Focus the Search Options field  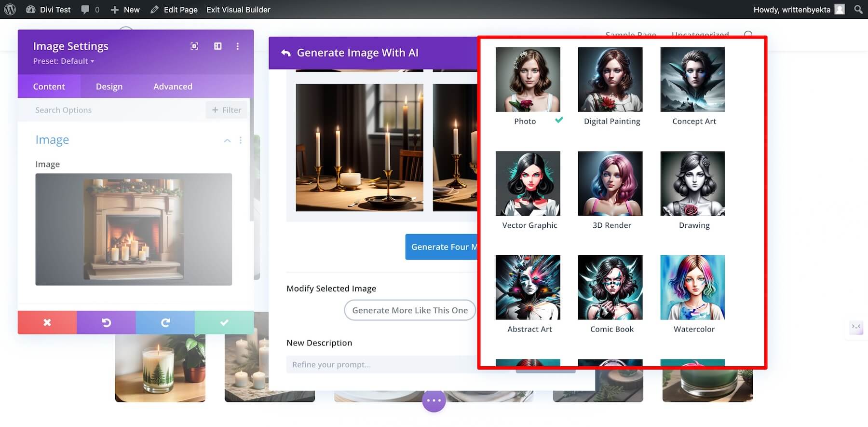tap(116, 110)
